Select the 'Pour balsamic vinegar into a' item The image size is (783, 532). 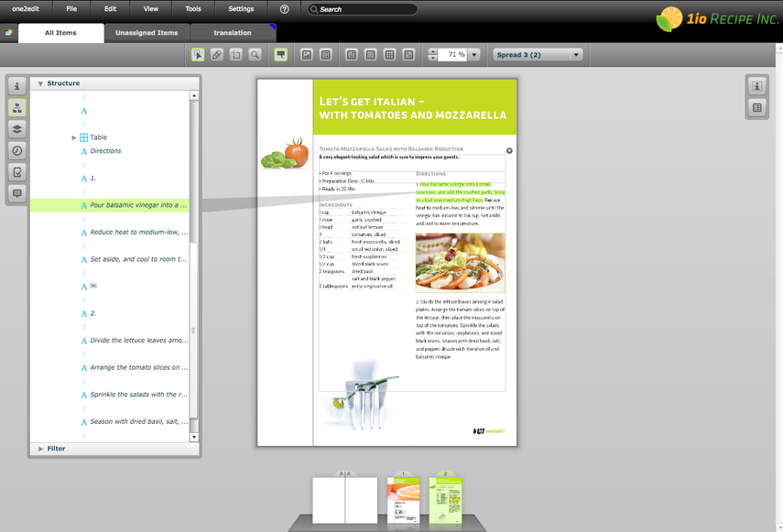tap(110, 205)
